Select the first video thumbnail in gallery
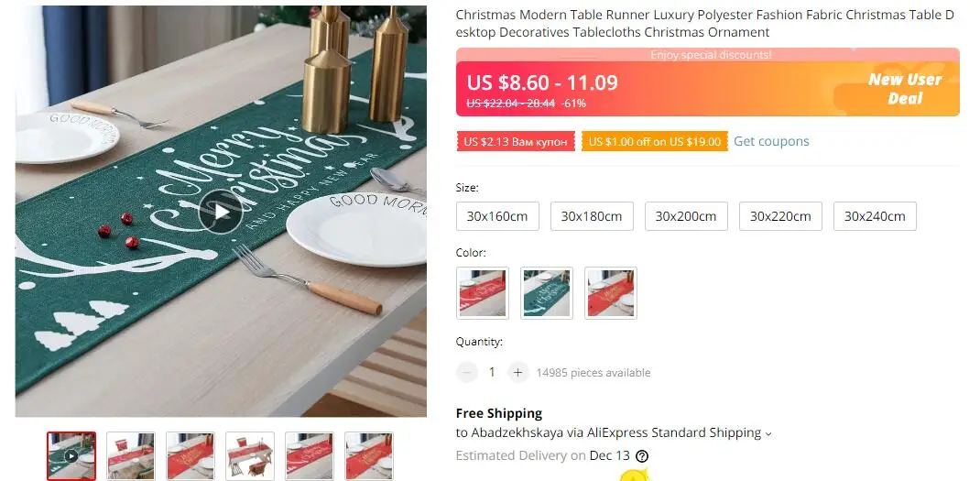 (71, 456)
